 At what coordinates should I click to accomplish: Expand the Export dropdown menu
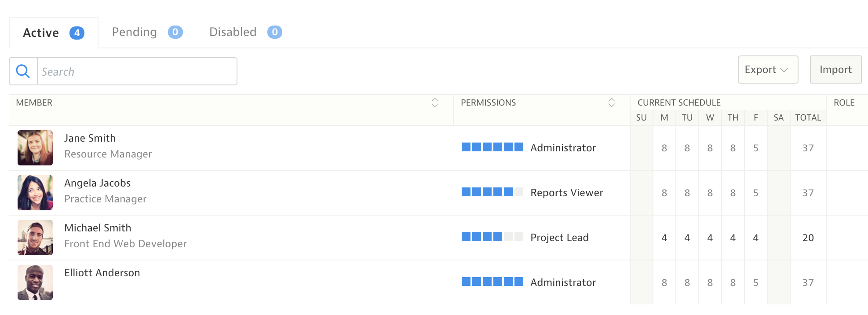pos(767,70)
